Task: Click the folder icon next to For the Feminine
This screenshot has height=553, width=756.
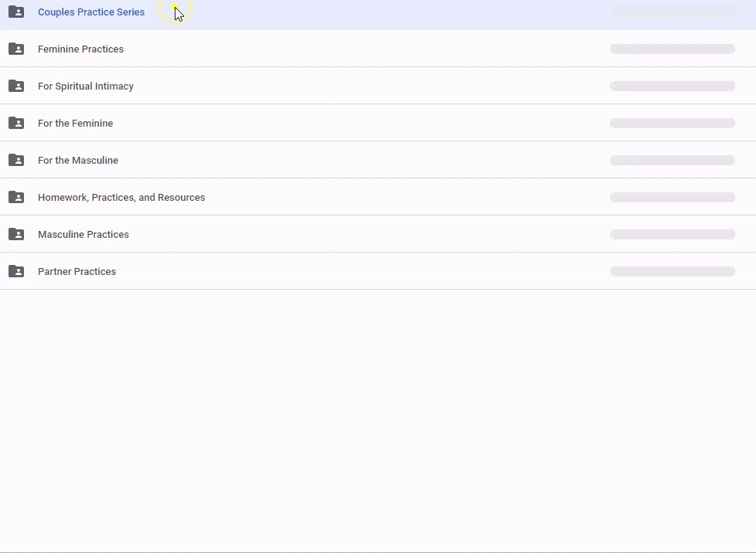Action: pos(16,123)
